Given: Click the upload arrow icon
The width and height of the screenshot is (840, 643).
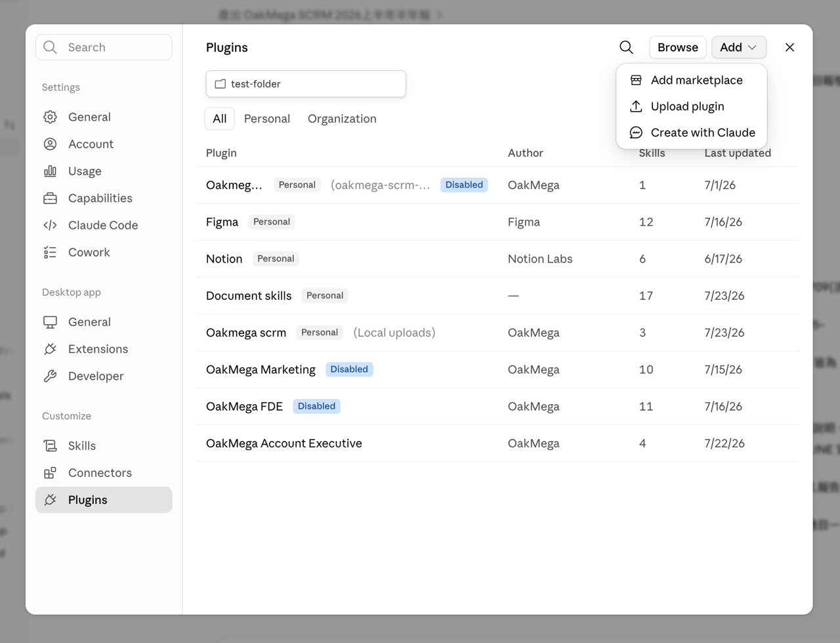Looking at the screenshot, I should tap(636, 106).
